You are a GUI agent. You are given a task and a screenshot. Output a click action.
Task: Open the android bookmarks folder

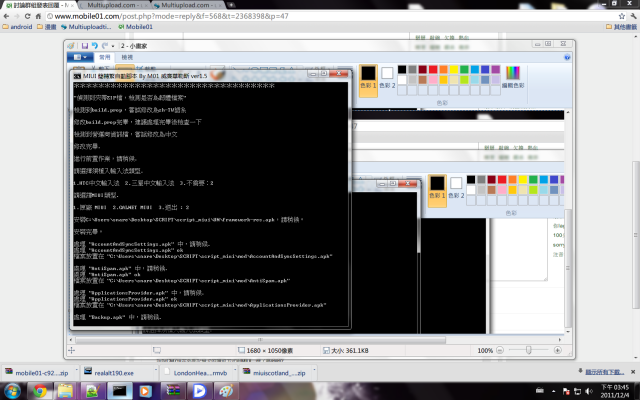pyautogui.click(x=17, y=27)
